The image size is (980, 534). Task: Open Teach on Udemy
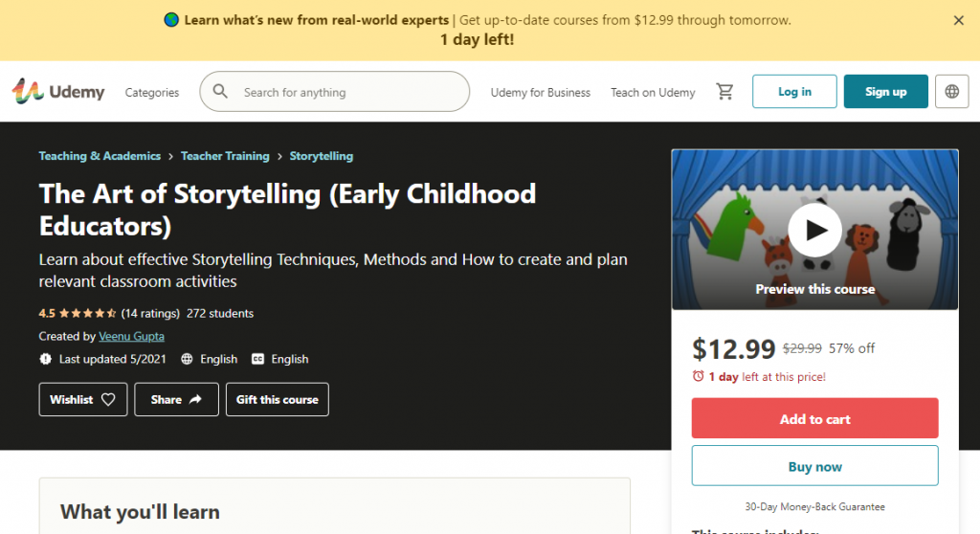tap(653, 93)
